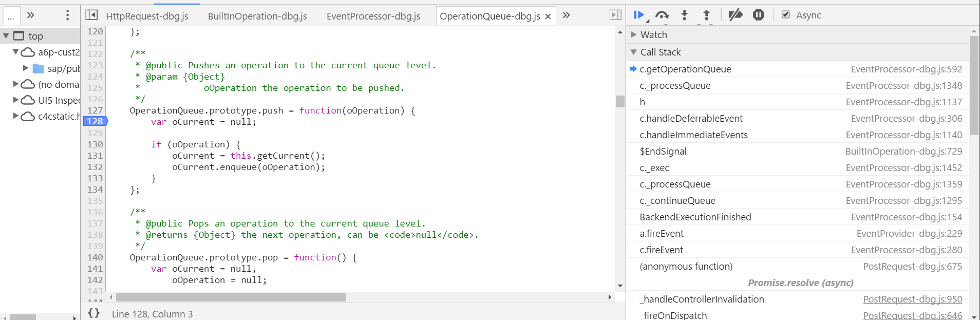Expand the c4cstatic domain node
Image resolution: width=980 pixels, height=320 pixels.
(x=15, y=116)
